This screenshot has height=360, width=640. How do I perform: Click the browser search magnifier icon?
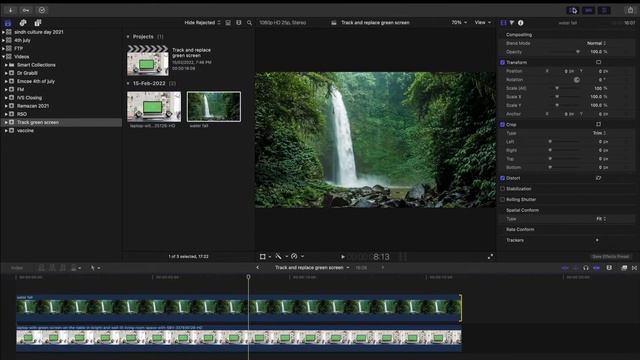click(x=249, y=23)
